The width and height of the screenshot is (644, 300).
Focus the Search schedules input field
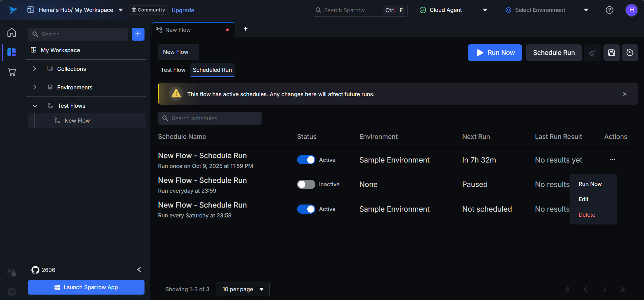[214, 118]
